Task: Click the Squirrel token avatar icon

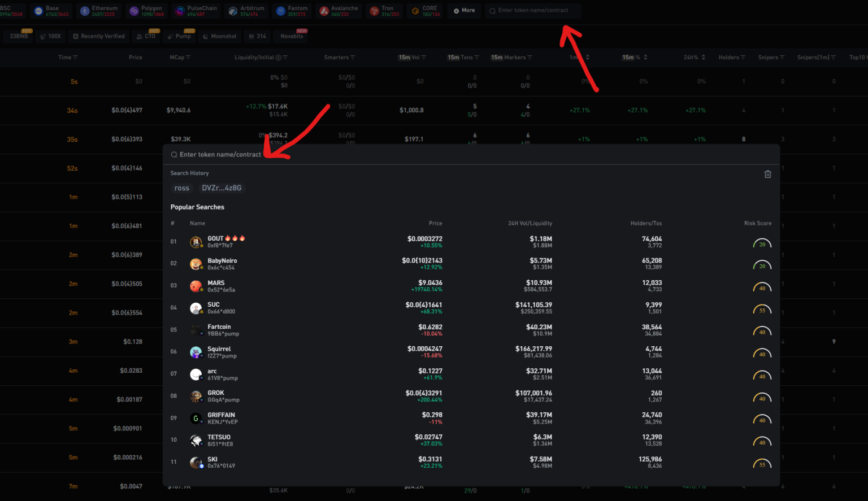Action: (196, 352)
